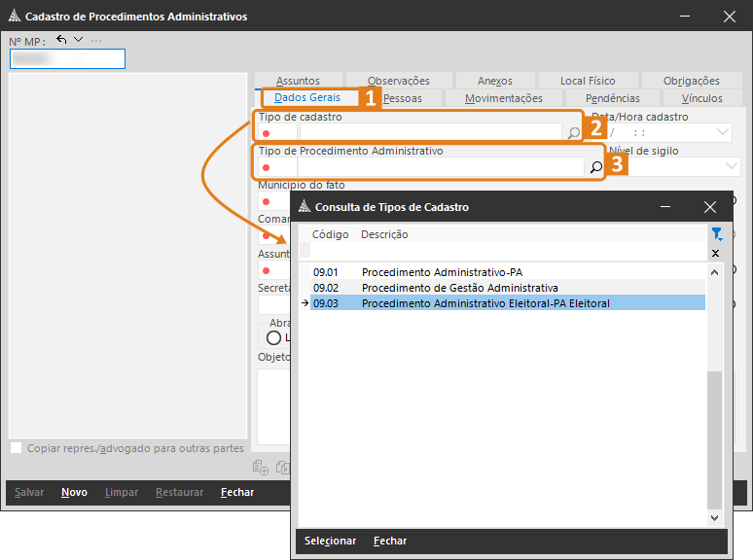Viewport: 753px width, 560px height.
Task: Click the Selecionar button
Action: (x=331, y=541)
